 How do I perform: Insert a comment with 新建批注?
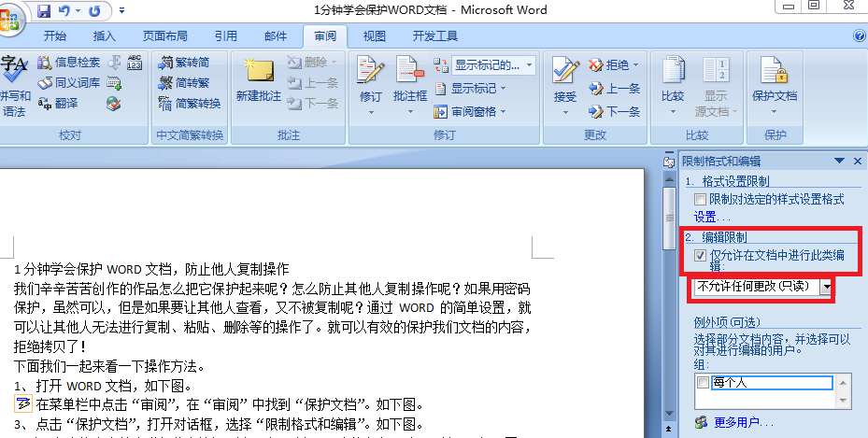pyautogui.click(x=259, y=81)
